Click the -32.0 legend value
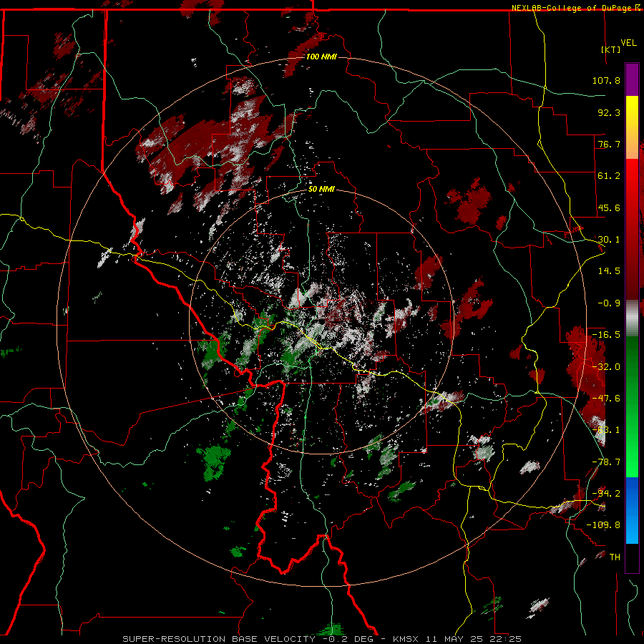The height and width of the screenshot is (644, 644). coord(606,367)
